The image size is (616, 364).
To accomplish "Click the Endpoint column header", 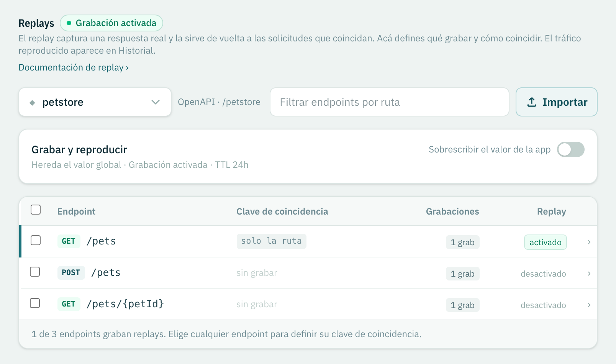I will tap(76, 212).
